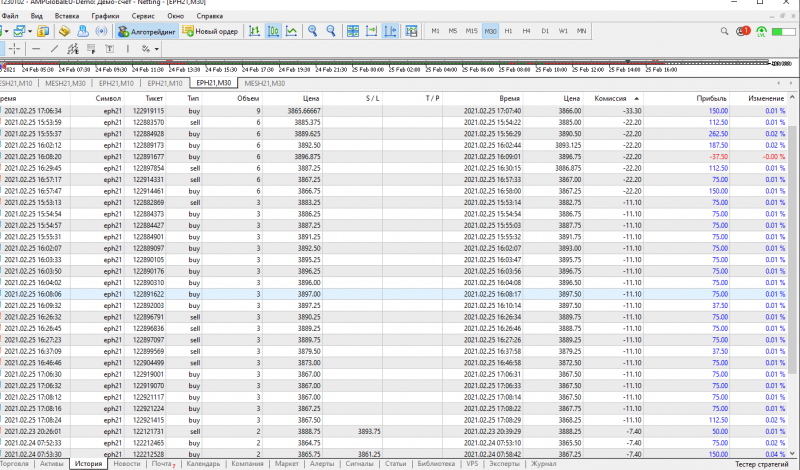
Task: Switch to the MESH21,M30 chart tab
Action: point(265,83)
